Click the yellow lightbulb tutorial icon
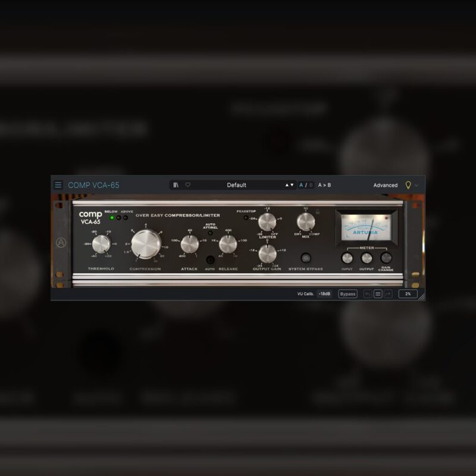 (x=408, y=185)
